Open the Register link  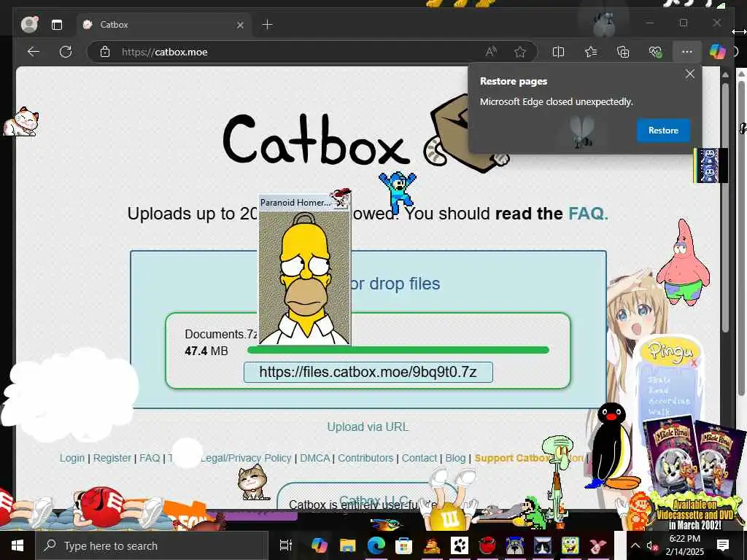pyautogui.click(x=112, y=458)
